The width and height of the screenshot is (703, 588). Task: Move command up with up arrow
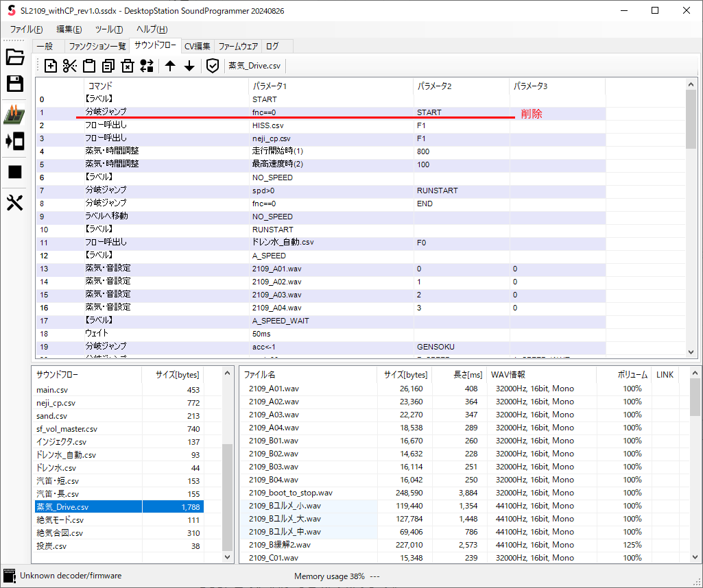point(170,66)
